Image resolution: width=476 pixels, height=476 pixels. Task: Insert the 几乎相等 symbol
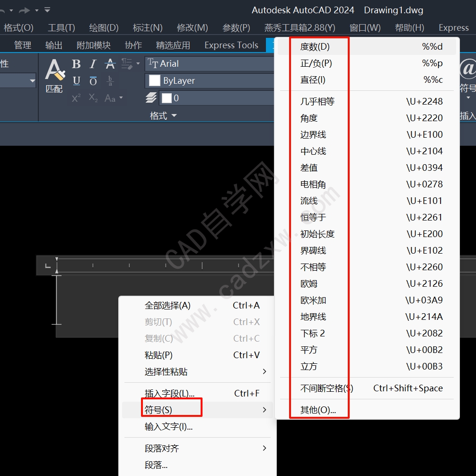pyautogui.click(x=367, y=101)
